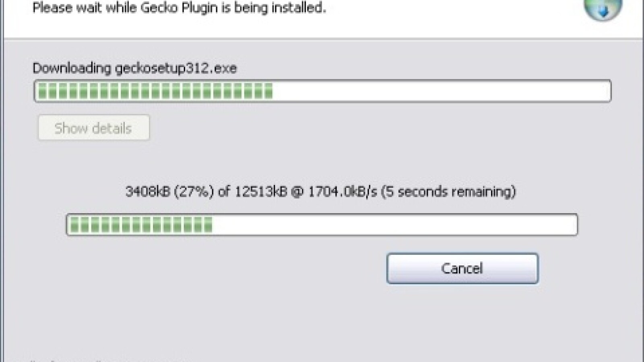
Task: Click the '12513kB' total size text
Action: coord(260,191)
